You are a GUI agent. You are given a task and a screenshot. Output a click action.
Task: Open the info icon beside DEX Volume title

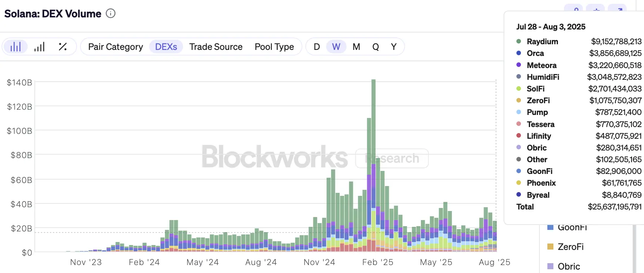[111, 14]
